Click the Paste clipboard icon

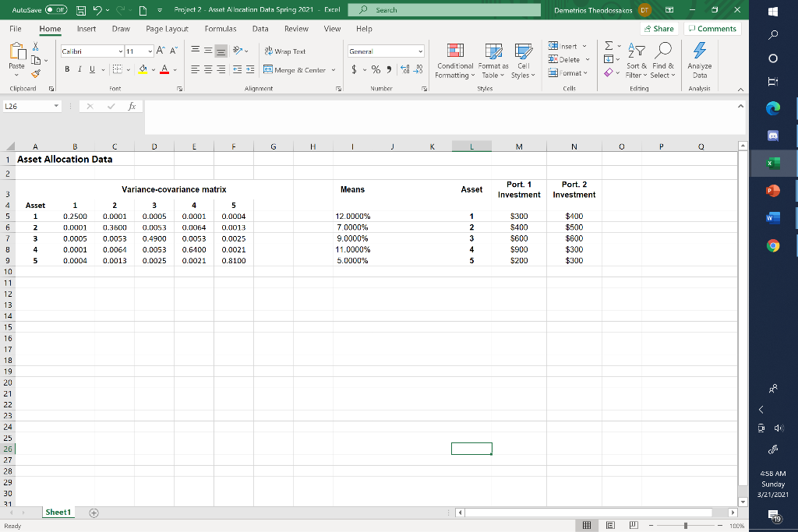pyautogui.click(x=17, y=52)
